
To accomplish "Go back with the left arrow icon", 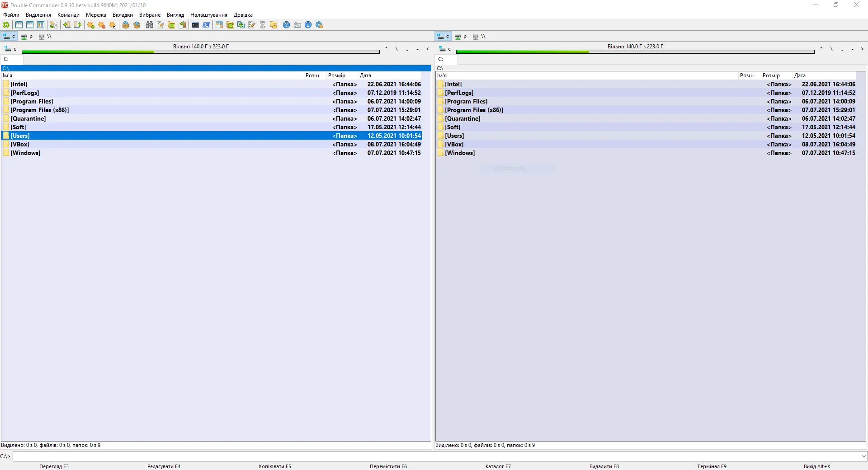I will (x=67, y=25).
